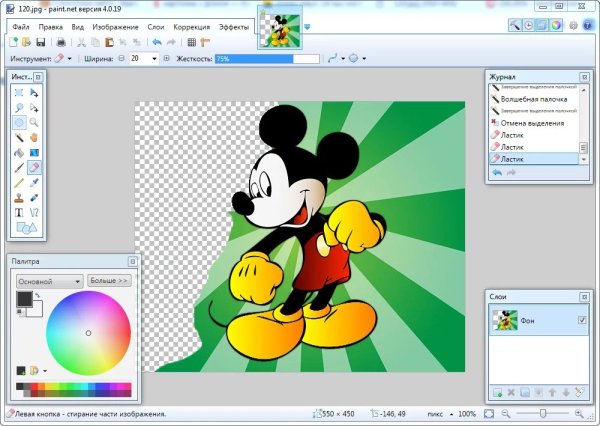Undo with the blue toolbar arrow
The image size is (600, 426).
[x=157, y=42]
